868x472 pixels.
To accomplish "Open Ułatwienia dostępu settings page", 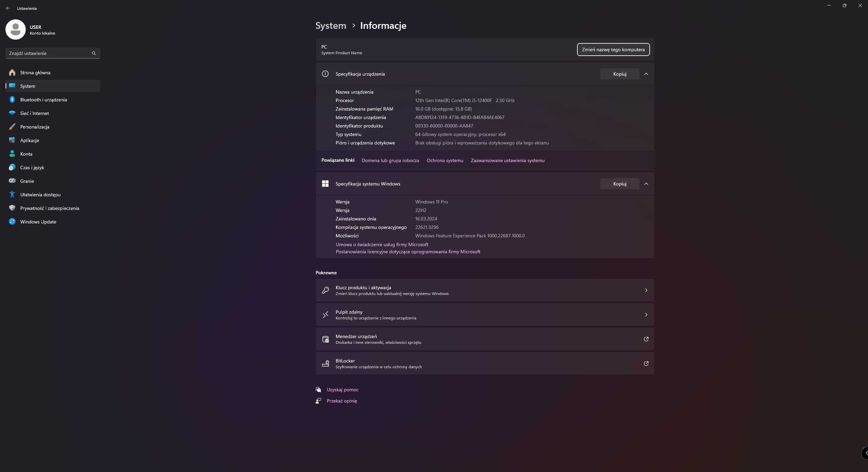I will click(53, 194).
